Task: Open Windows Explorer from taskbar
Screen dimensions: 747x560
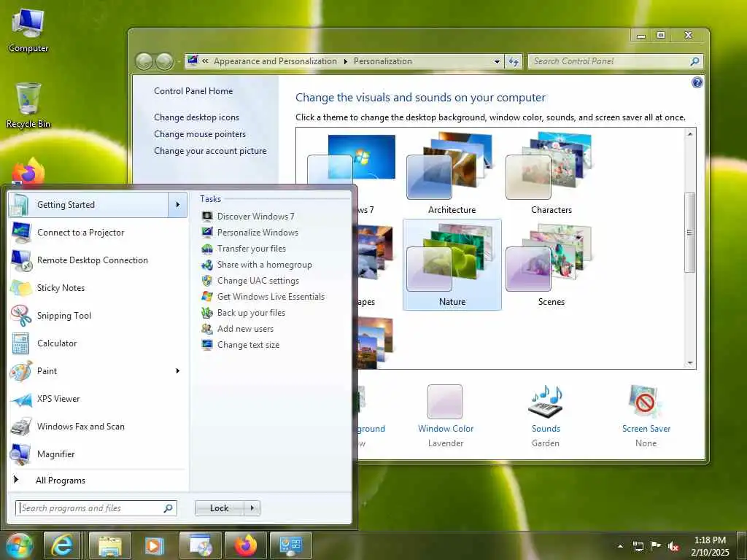Action: coord(110,545)
